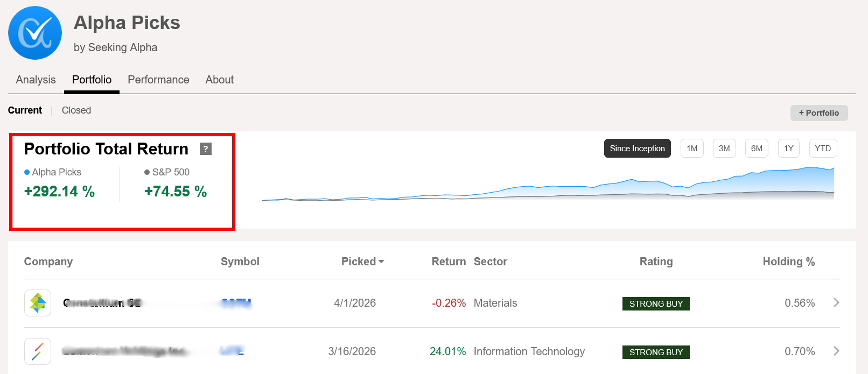Sort by the Picked column arrow
This screenshot has height=374, width=868.
(381, 262)
